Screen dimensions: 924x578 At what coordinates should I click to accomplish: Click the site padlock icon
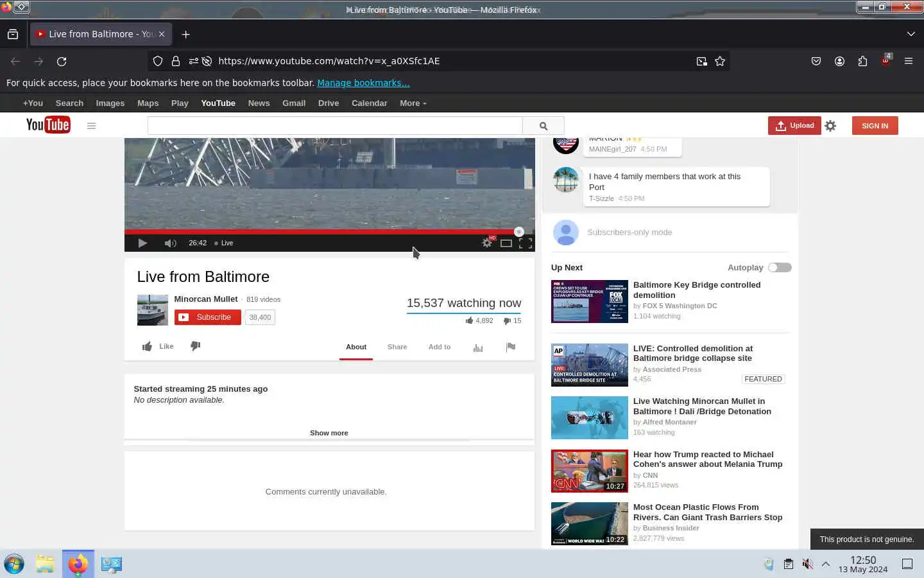pos(176,61)
